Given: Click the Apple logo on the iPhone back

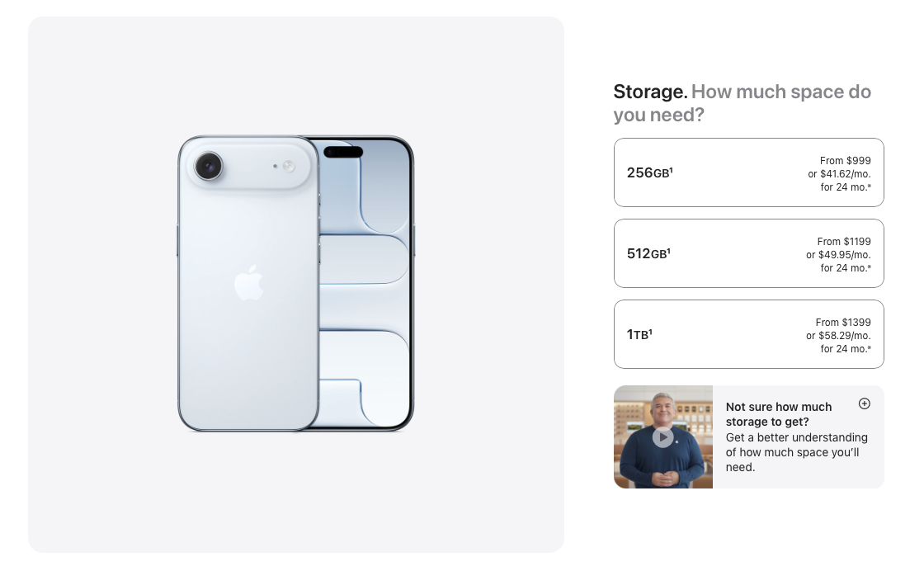Looking at the screenshot, I should (x=248, y=283).
